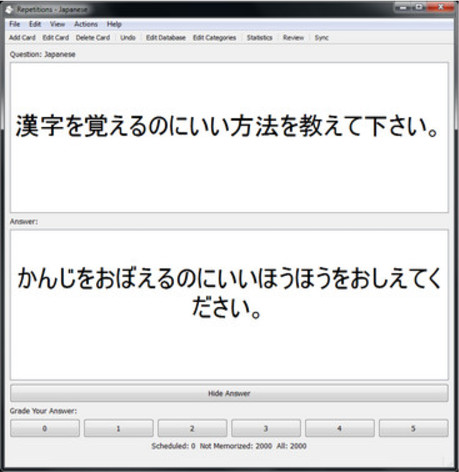Maximize the Repetitions window
Viewport: 459px width, 472px height.
coord(419,7)
